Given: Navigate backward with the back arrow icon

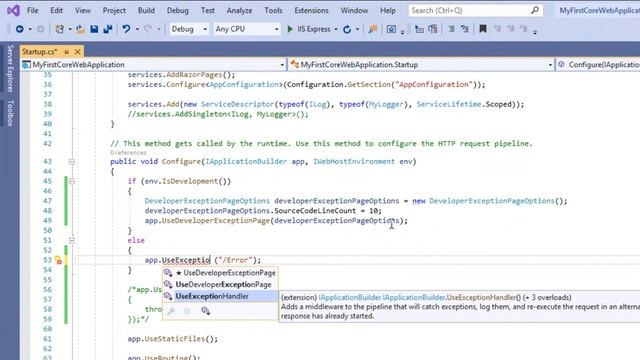Looking at the screenshot, I should 19,29.
